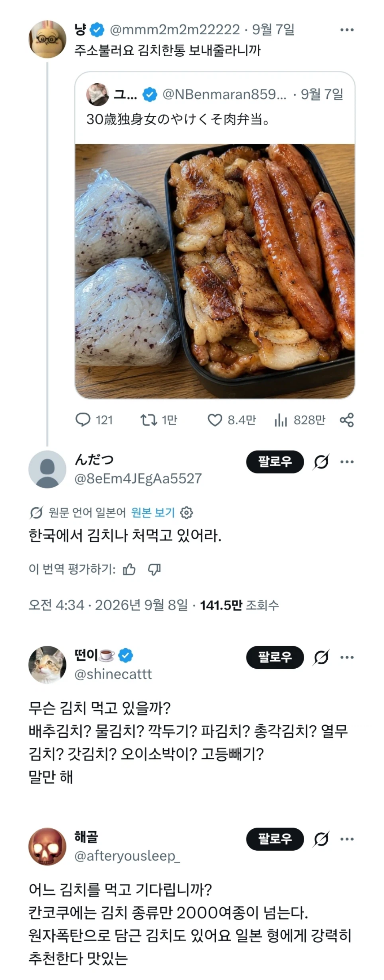This screenshot has width=384, height=980.
Task: Tap thumbs-up to rate the translation
Action: [129, 570]
